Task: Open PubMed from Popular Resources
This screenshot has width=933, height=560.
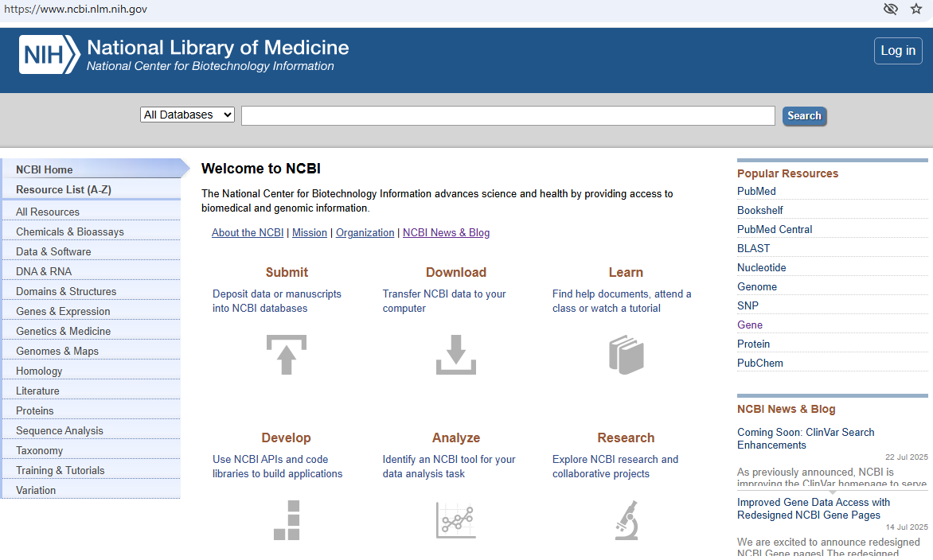Action: [756, 192]
